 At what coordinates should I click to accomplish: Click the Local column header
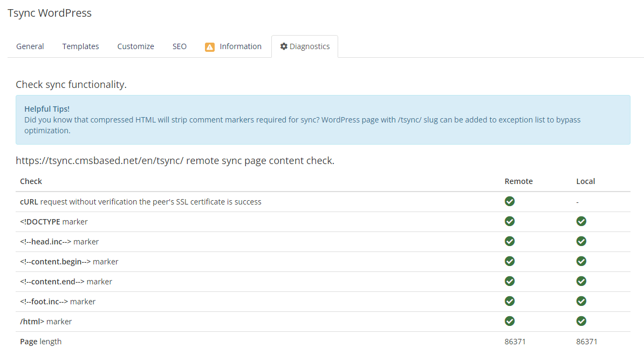point(585,181)
